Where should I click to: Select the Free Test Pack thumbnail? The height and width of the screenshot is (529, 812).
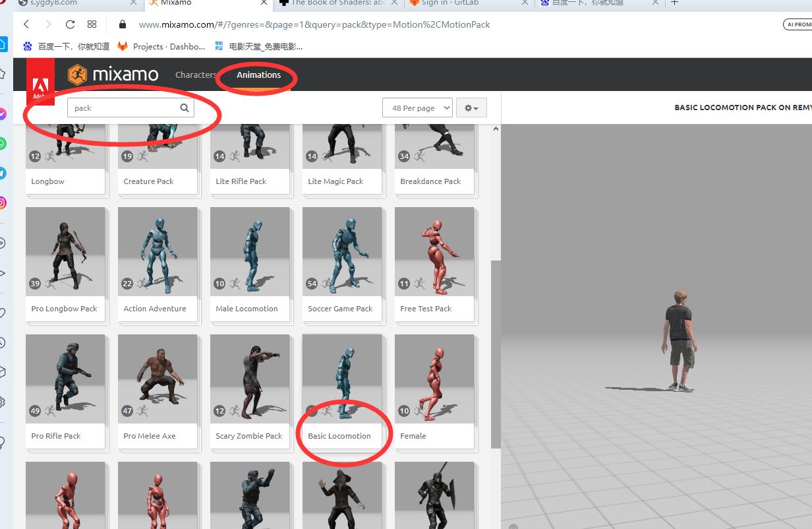point(434,252)
